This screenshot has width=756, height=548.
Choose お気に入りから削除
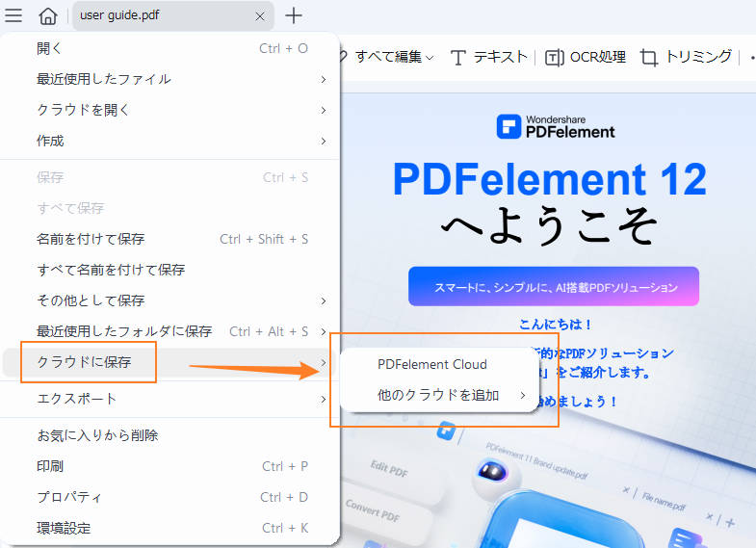[169, 435]
